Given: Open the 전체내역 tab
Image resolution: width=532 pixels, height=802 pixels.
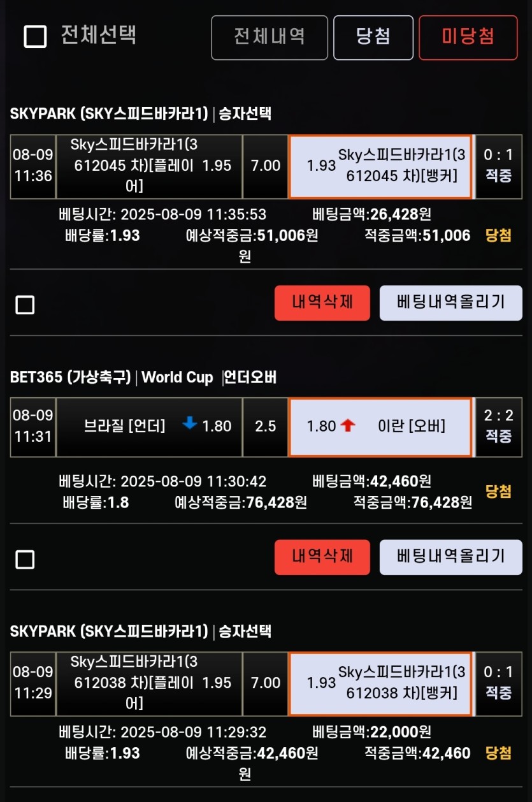Looking at the screenshot, I should 270,38.
